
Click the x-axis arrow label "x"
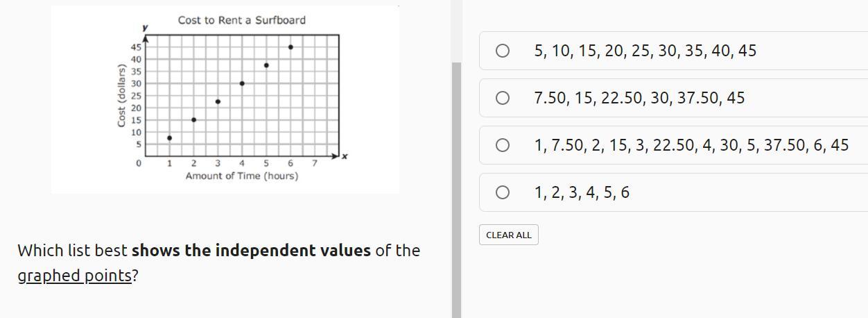[344, 157]
